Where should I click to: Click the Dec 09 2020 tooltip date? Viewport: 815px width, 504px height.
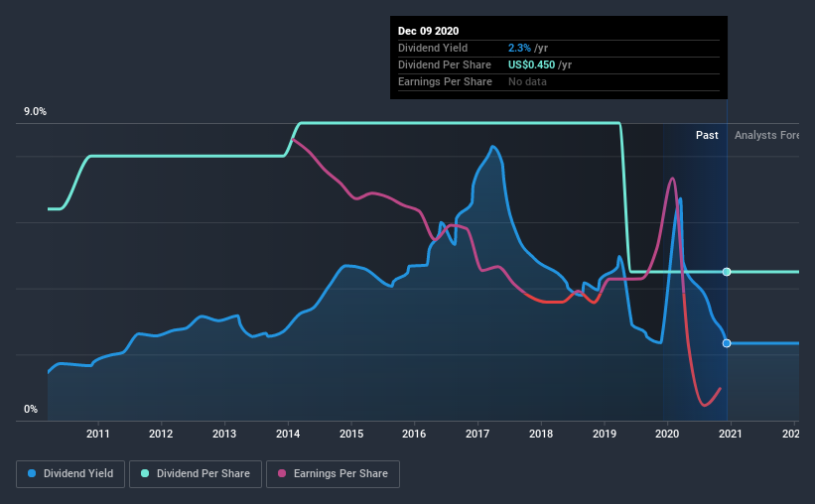pyautogui.click(x=428, y=31)
